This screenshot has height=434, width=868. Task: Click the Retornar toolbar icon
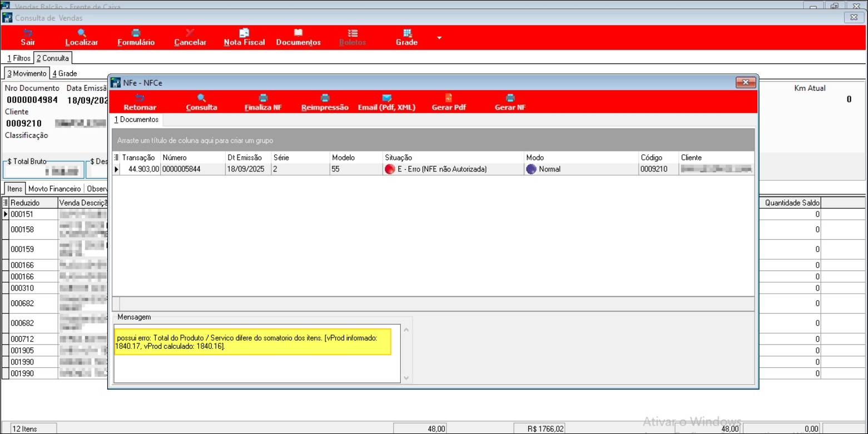(x=140, y=98)
